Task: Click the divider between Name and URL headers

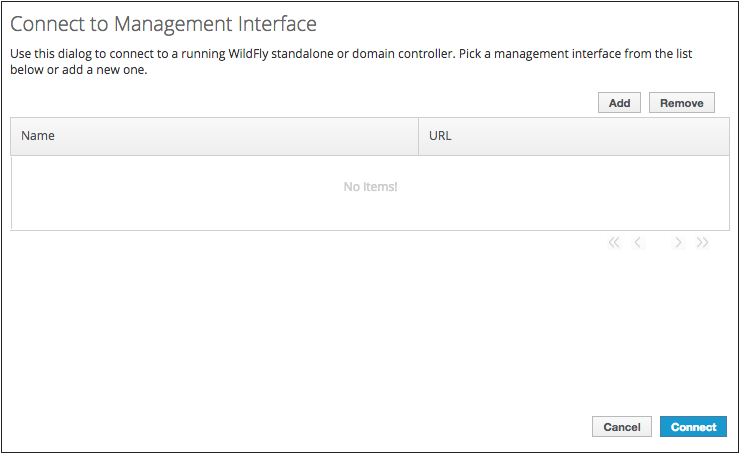Action: click(x=418, y=136)
